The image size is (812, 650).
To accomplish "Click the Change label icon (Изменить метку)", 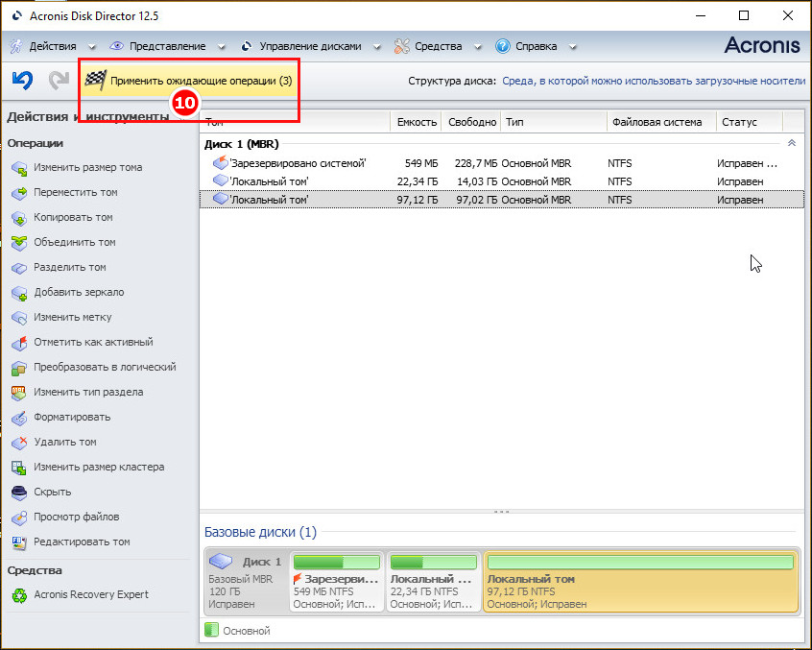I will 19,318.
